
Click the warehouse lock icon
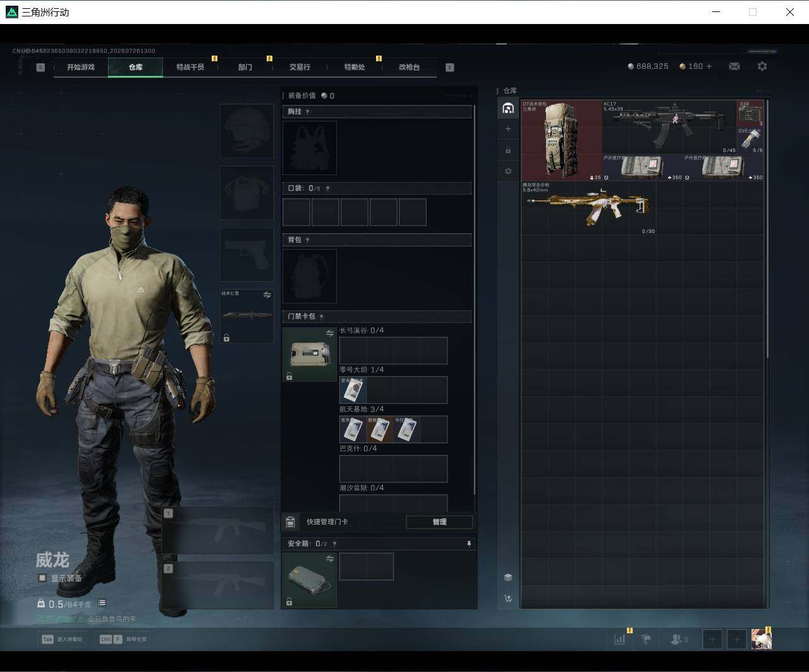point(508,150)
